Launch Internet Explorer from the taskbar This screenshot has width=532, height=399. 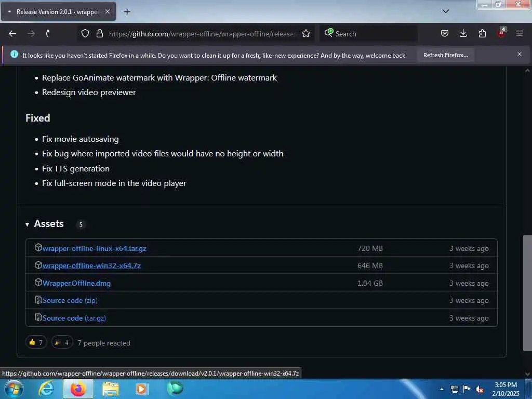click(x=46, y=389)
